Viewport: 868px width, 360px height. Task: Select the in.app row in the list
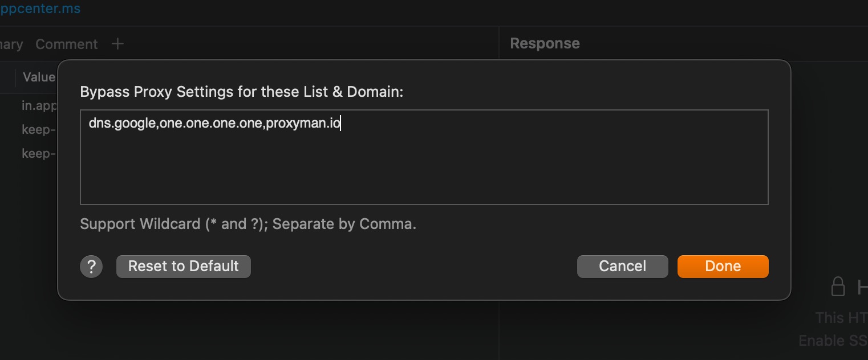tap(39, 105)
